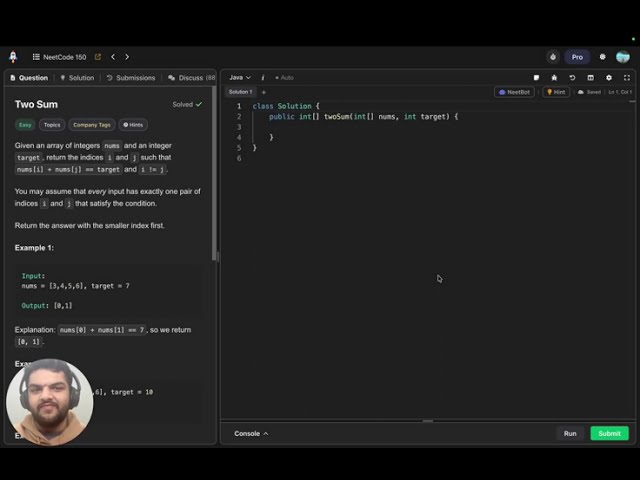Toggle the Auto mode option

[285, 77]
